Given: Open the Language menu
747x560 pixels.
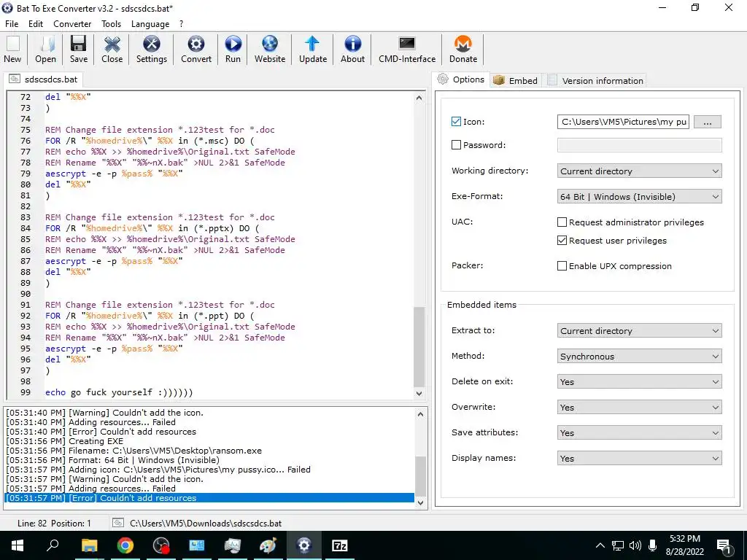Looking at the screenshot, I should (150, 24).
